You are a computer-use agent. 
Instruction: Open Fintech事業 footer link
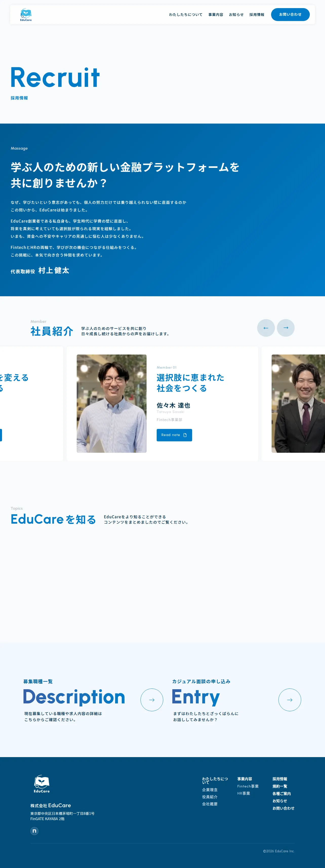tap(248, 786)
